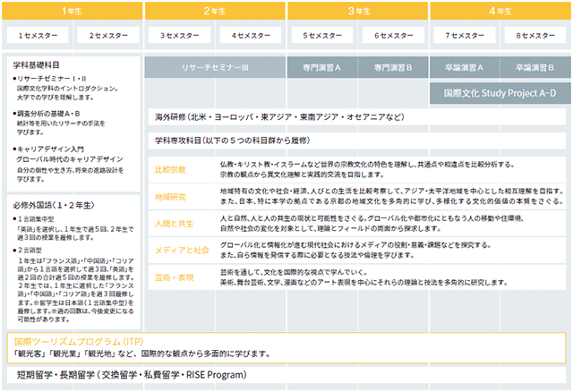Select the 2年生 header tab

[215, 11]
